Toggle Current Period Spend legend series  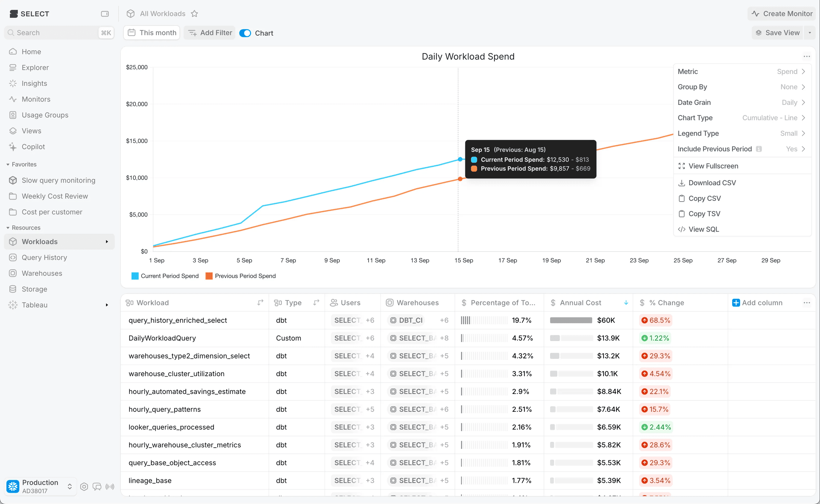165,276
